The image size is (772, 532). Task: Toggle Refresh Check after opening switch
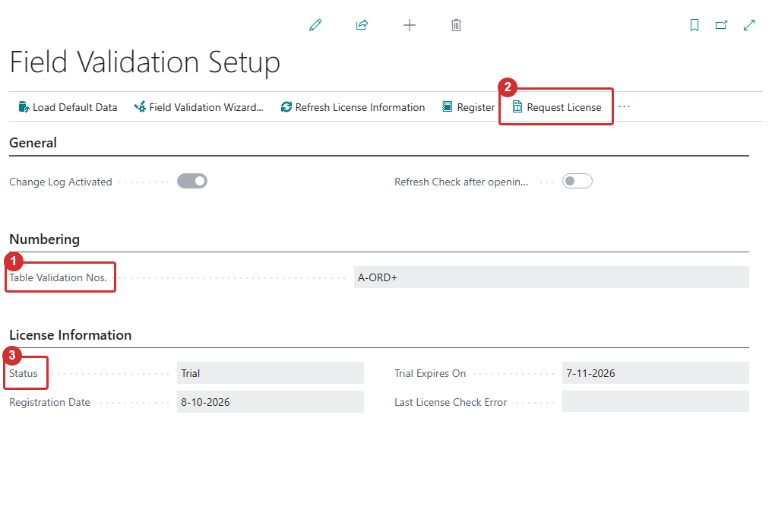[577, 182]
